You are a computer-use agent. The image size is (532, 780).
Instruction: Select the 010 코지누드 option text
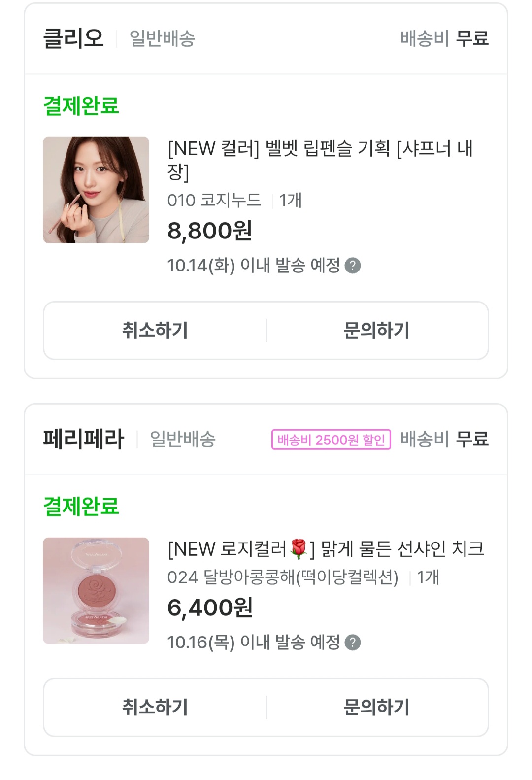(x=214, y=201)
